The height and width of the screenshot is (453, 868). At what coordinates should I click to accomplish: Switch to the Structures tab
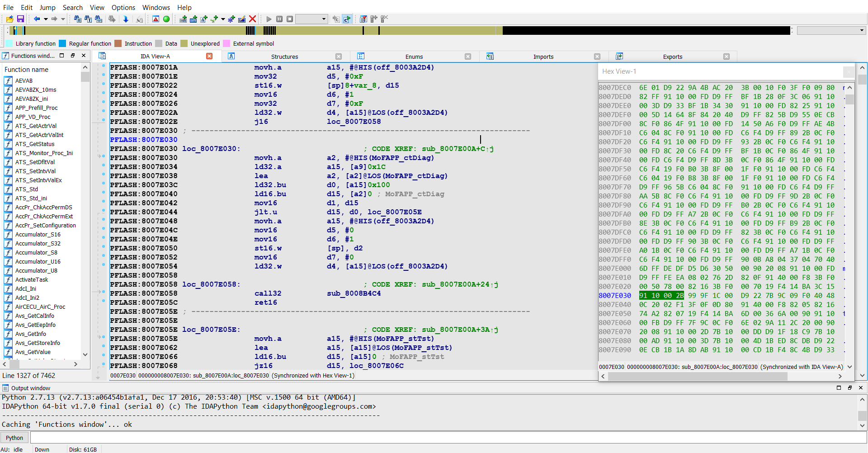284,57
